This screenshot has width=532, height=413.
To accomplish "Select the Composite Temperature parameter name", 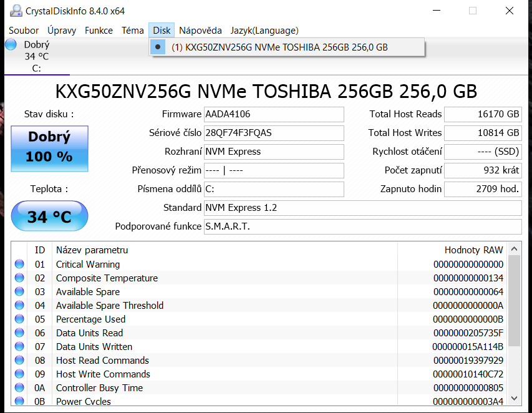I will click(107, 278).
